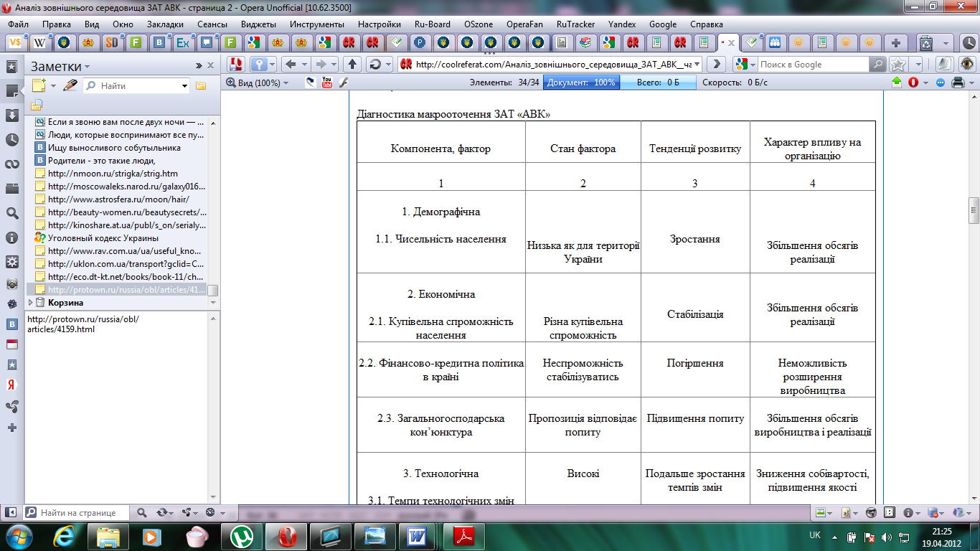The height and width of the screenshot is (551, 980).
Task: Open the Файл menu
Action: pyautogui.click(x=19, y=24)
